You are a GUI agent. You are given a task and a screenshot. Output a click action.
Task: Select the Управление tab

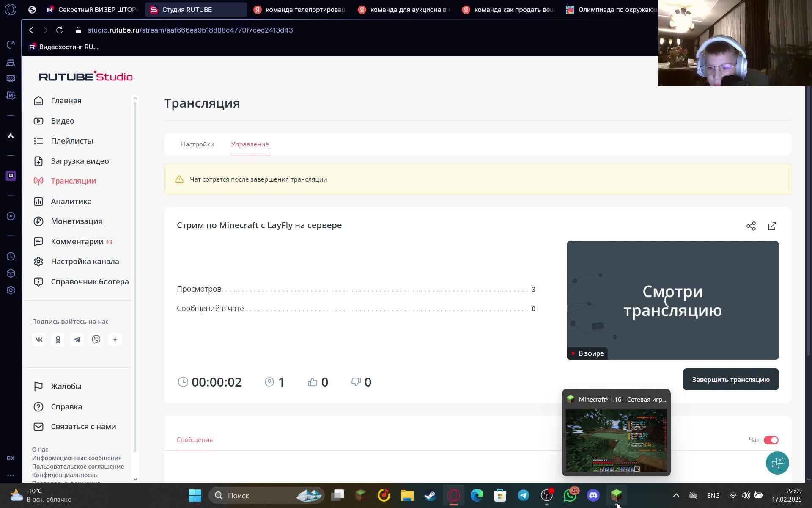[x=250, y=144]
